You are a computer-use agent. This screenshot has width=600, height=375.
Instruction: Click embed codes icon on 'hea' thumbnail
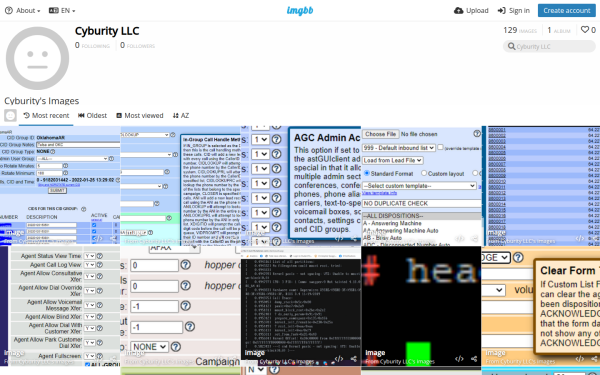tap(460, 359)
